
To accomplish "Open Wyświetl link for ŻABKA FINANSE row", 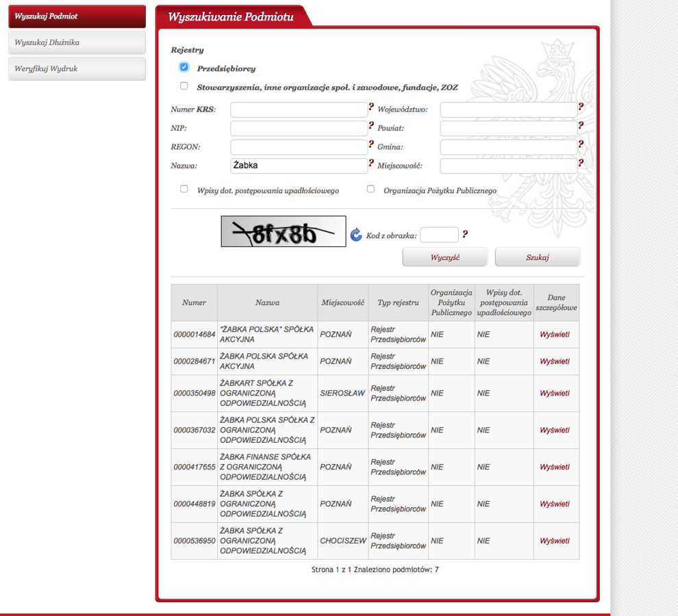I will coord(555,467).
